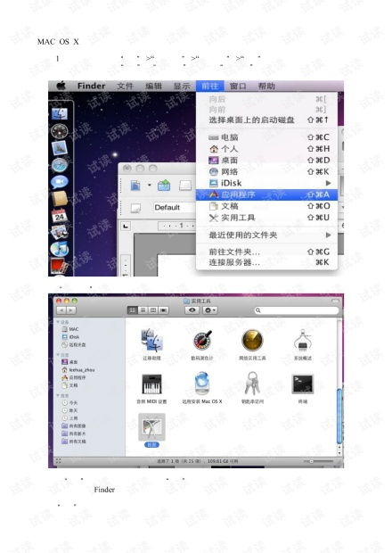Screen dimensions: 392x553
Task: Select the Grab (抓图) screenshot utility icon
Action: point(151,427)
